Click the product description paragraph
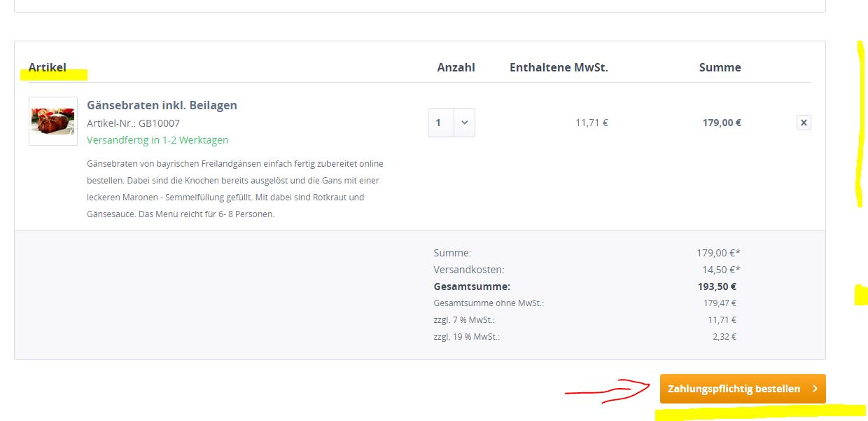Screen dimensions: 868x421 click(x=234, y=188)
